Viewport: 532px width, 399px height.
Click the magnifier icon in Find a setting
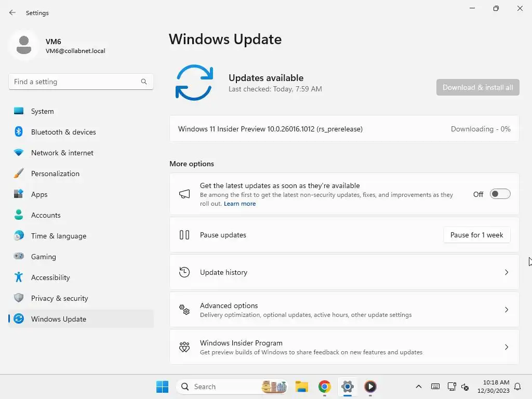(x=144, y=82)
